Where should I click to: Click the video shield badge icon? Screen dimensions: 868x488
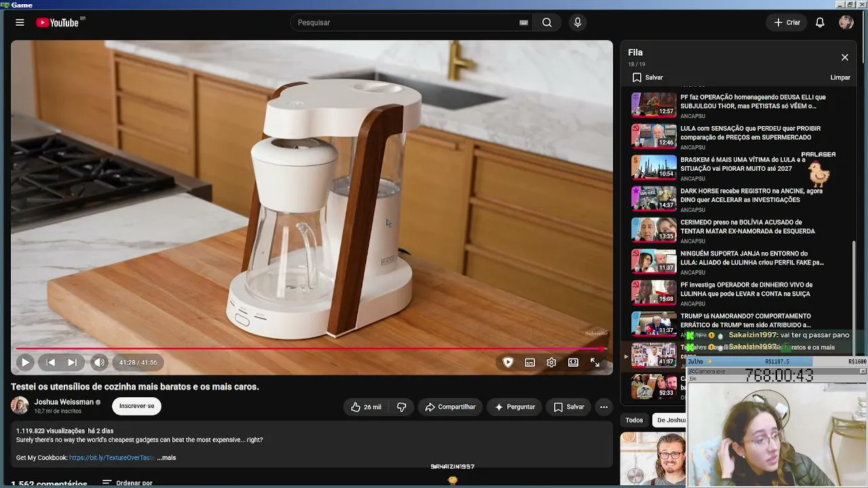508,363
